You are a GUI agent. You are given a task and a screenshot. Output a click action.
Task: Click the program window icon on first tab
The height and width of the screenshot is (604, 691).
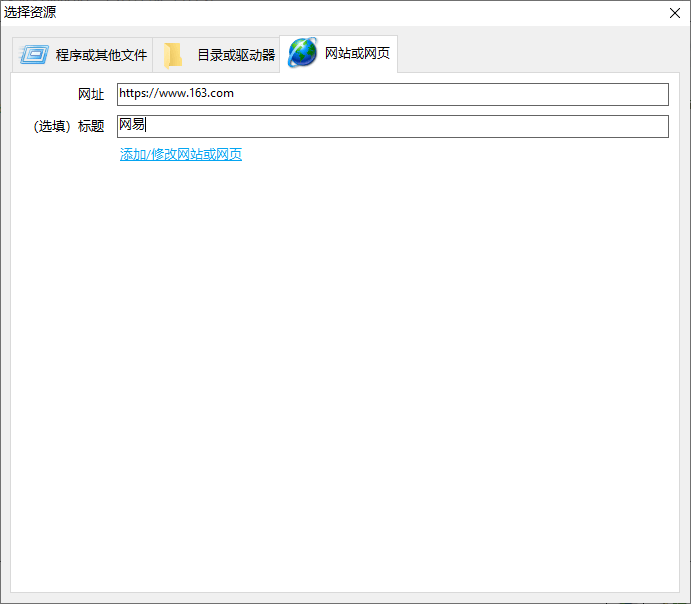click(x=34, y=55)
